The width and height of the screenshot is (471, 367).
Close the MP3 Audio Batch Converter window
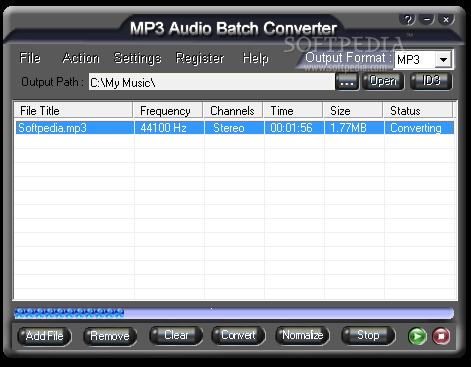(x=446, y=20)
